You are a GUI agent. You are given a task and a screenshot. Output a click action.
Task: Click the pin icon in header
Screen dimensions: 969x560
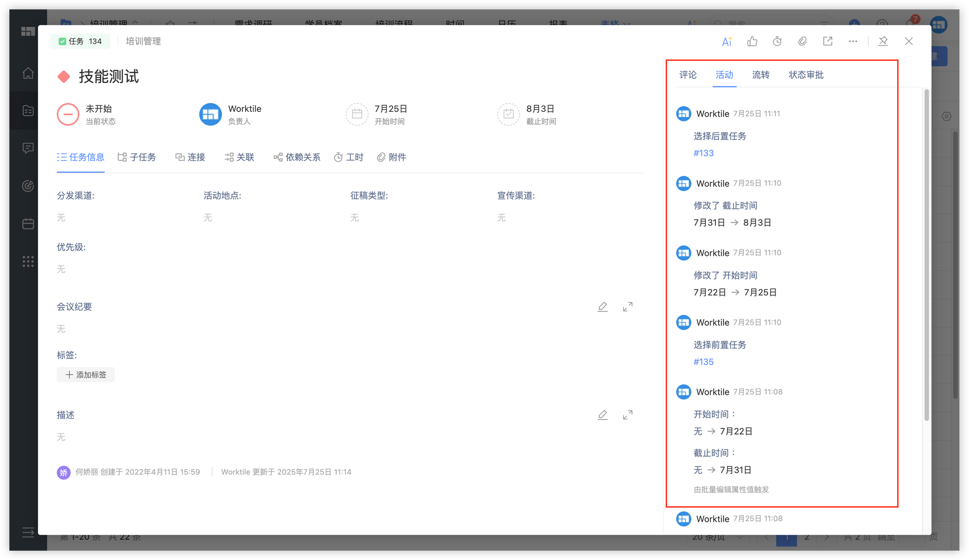click(x=883, y=42)
